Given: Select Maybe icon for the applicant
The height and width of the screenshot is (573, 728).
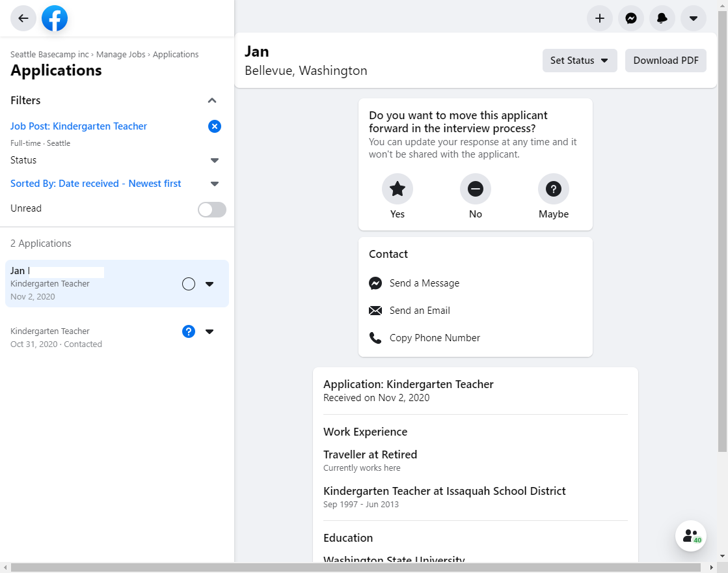Looking at the screenshot, I should click(553, 188).
